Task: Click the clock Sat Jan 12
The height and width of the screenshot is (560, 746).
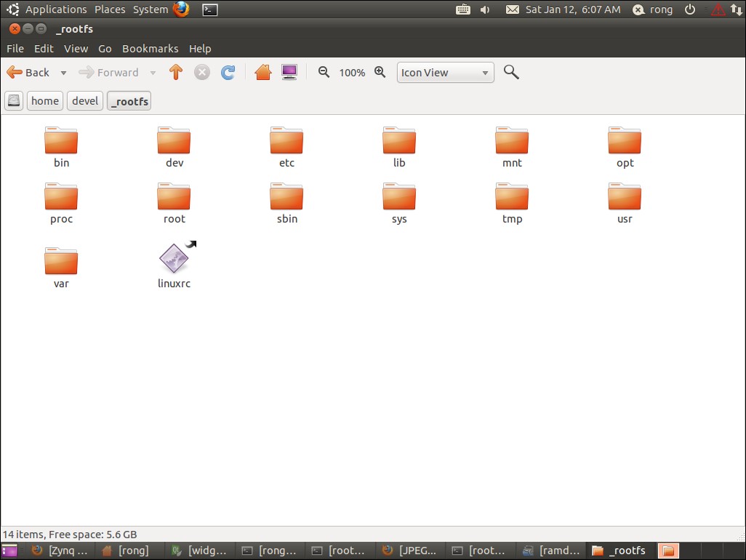Action: [573, 9]
